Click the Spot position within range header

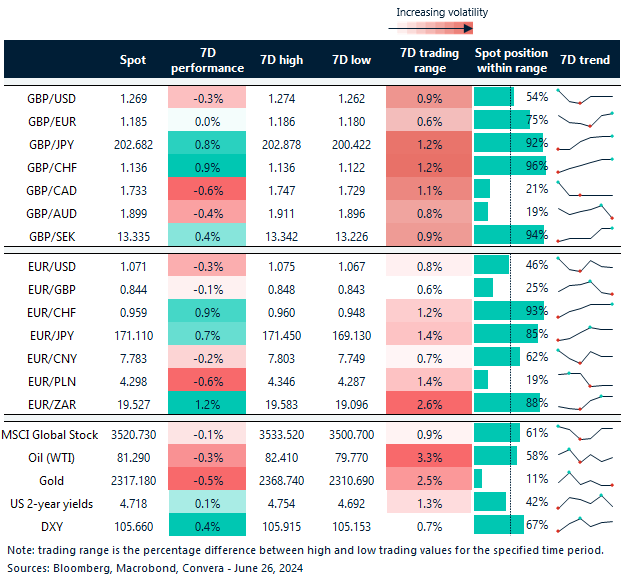point(510,60)
